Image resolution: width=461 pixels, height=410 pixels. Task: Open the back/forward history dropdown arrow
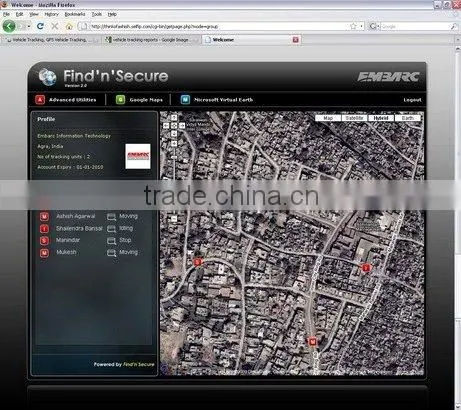(29, 26)
